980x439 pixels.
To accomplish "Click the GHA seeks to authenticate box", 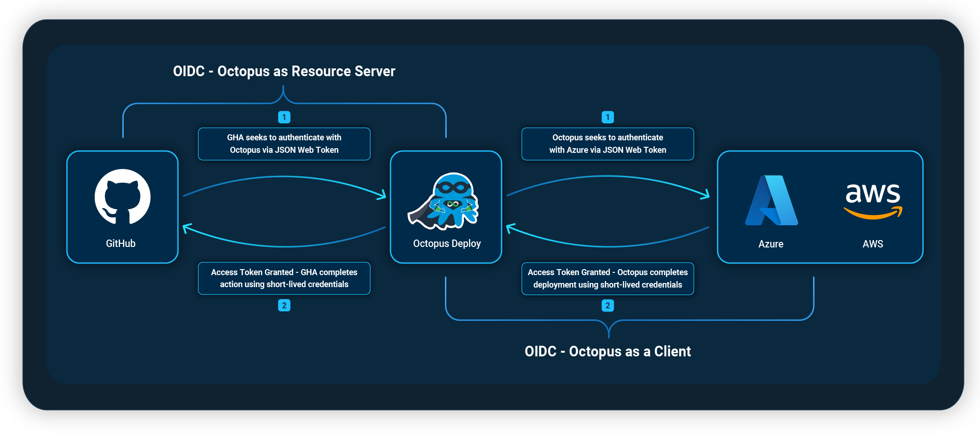I will [284, 144].
